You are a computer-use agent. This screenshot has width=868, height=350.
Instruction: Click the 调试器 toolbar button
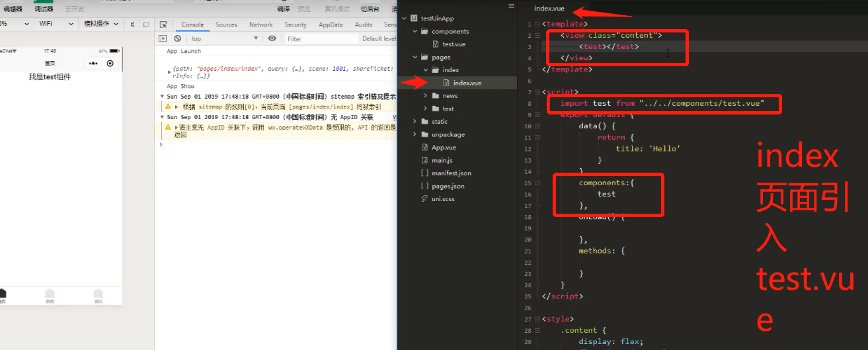click(44, 9)
